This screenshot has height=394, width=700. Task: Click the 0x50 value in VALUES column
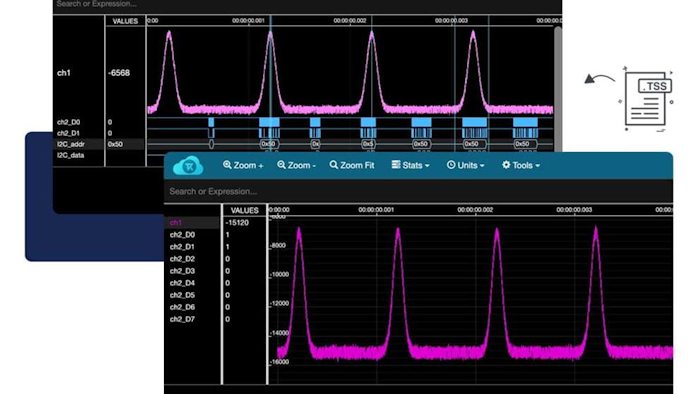[x=115, y=144]
